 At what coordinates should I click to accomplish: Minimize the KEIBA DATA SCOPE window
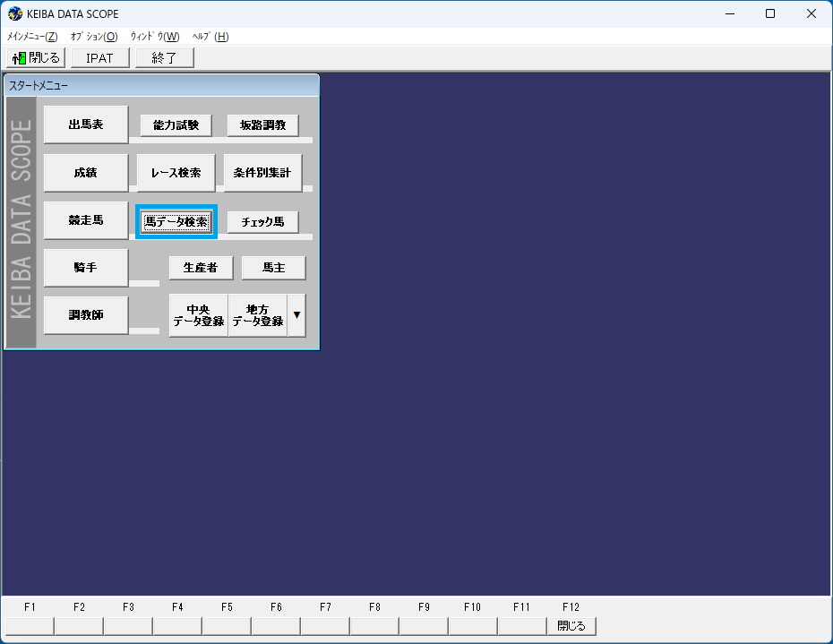click(x=730, y=13)
